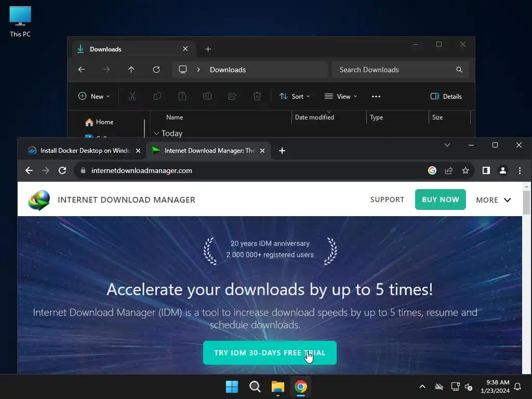Sort by Type column header
This screenshot has height=399, width=532.
tap(376, 117)
